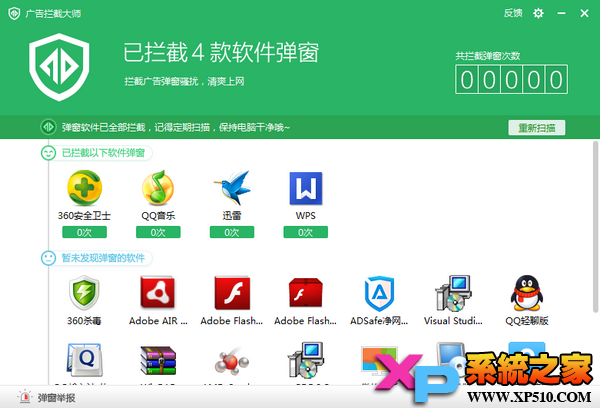Click the round icon beside the status message

pyautogui.click(x=49, y=127)
